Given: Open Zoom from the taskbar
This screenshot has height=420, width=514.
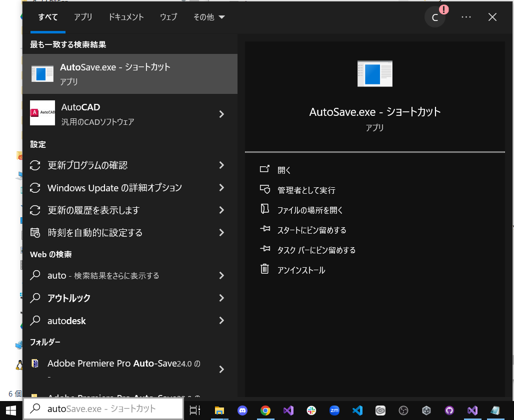Looking at the screenshot, I should 334,410.
